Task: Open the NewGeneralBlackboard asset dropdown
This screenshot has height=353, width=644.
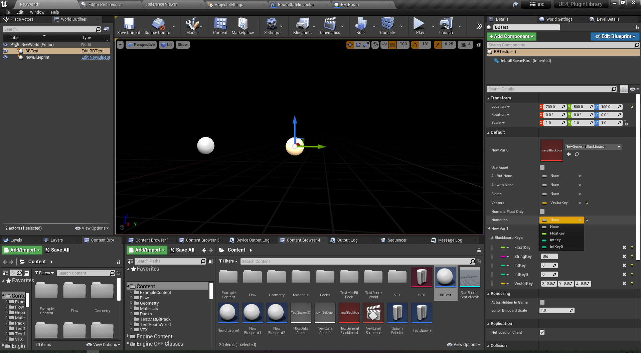Action: 593,147
